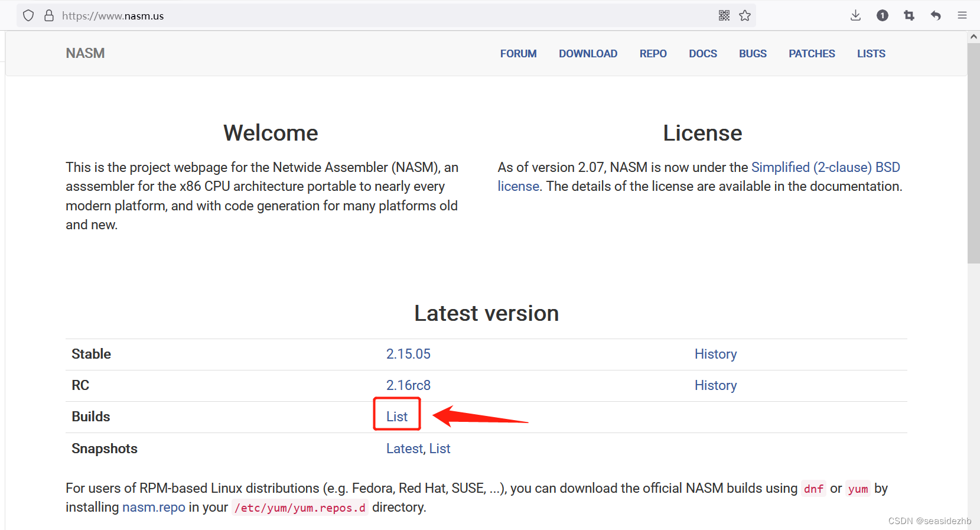
Task: Click the yum code text
Action: [858, 489]
